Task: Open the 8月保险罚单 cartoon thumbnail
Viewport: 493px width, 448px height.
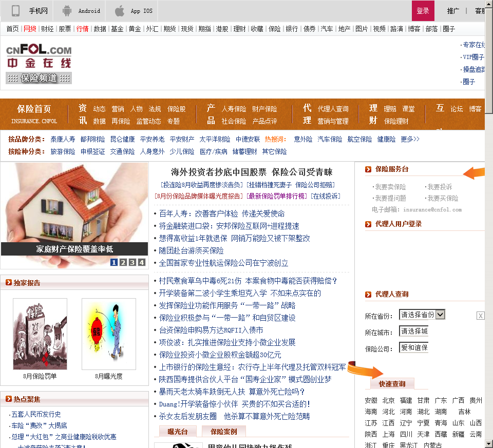Action: 40,334
